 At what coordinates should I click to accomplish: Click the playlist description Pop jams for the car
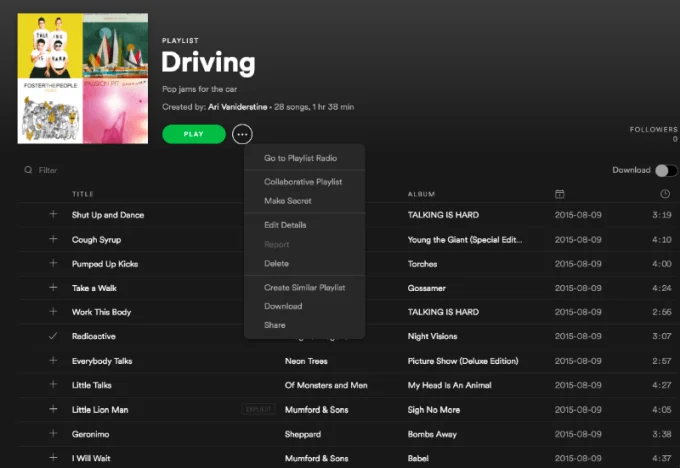pos(199,89)
